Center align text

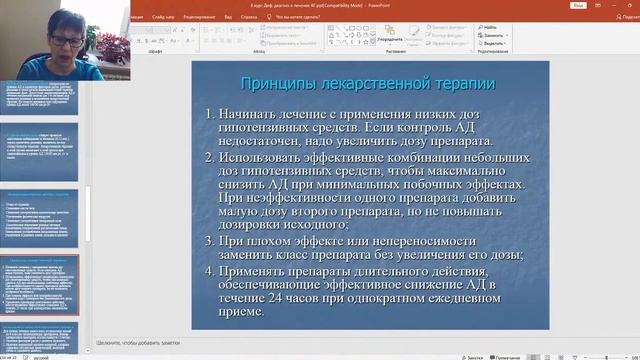coord(214,41)
